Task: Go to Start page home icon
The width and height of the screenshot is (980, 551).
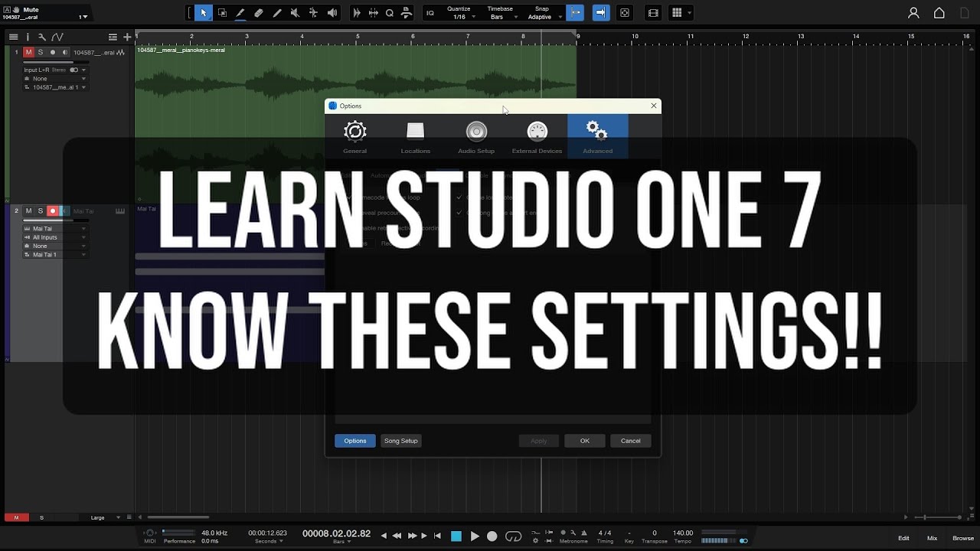Action: click(x=939, y=13)
